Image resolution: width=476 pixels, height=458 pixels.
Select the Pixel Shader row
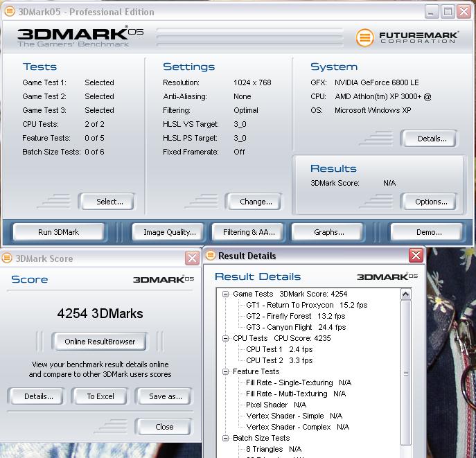pos(276,405)
